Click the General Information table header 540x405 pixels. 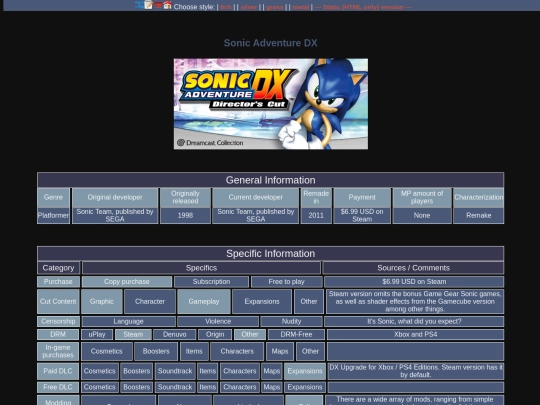(270, 180)
